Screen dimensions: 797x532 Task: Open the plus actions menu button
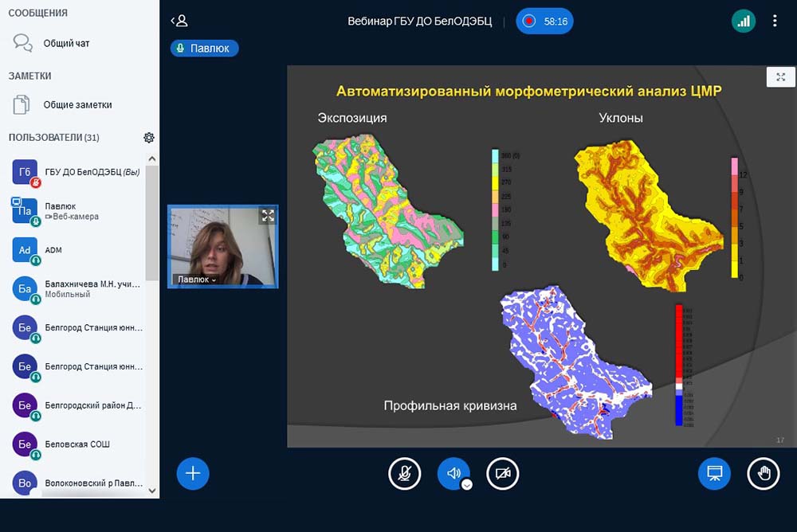click(x=193, y=474)
